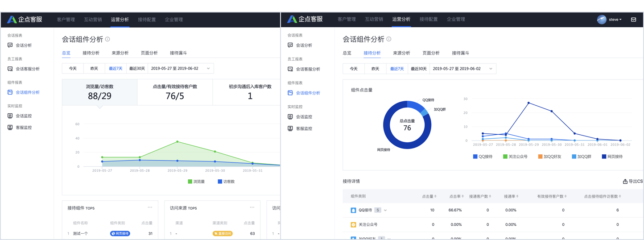Screen dimensions: 644x240
Task: Select 会话组件分析 in the right window sidebar
Action: (304, 93)
